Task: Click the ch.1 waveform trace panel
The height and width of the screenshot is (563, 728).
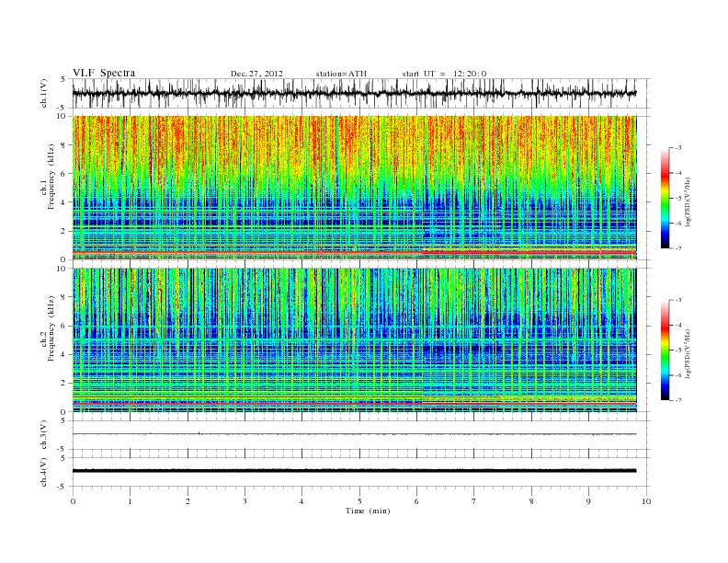Action: click(x=361, y=93)
